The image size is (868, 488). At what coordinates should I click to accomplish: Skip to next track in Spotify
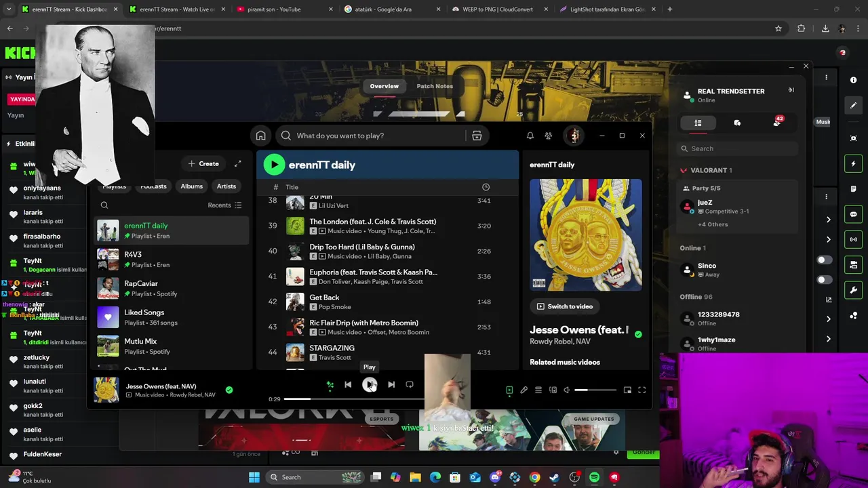[x=391, y=384]
